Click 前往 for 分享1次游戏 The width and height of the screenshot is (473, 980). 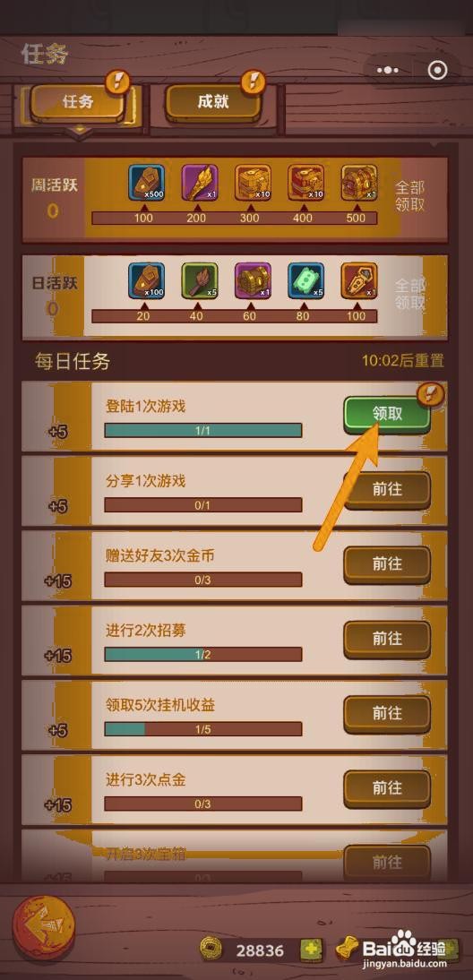click(387, 490)
